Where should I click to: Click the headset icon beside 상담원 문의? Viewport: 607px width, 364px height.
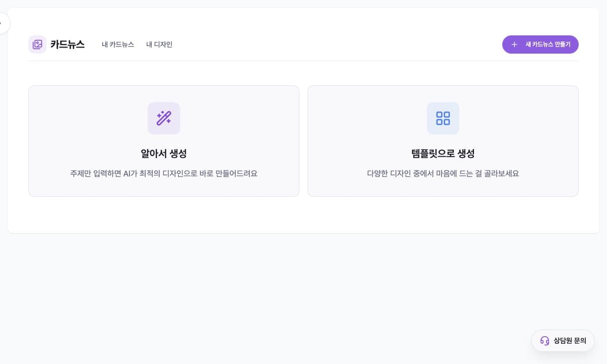tap(545, 341)
